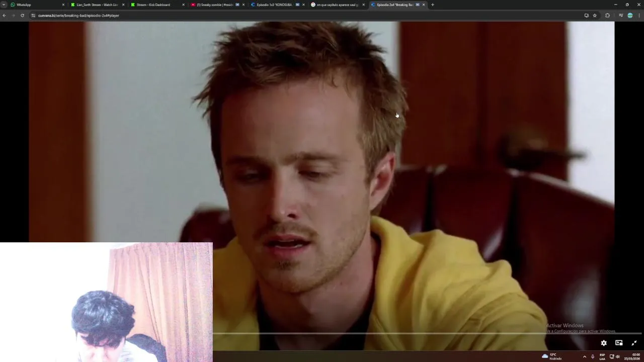Open the Extensions puzzle icon
The width and height of the screenshot is (644, 362).
(607, 16)
